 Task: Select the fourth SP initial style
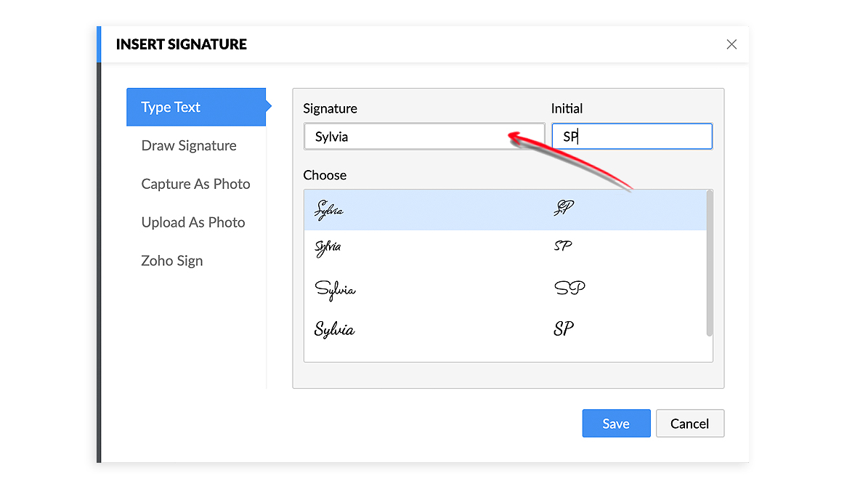pos(564,328)
